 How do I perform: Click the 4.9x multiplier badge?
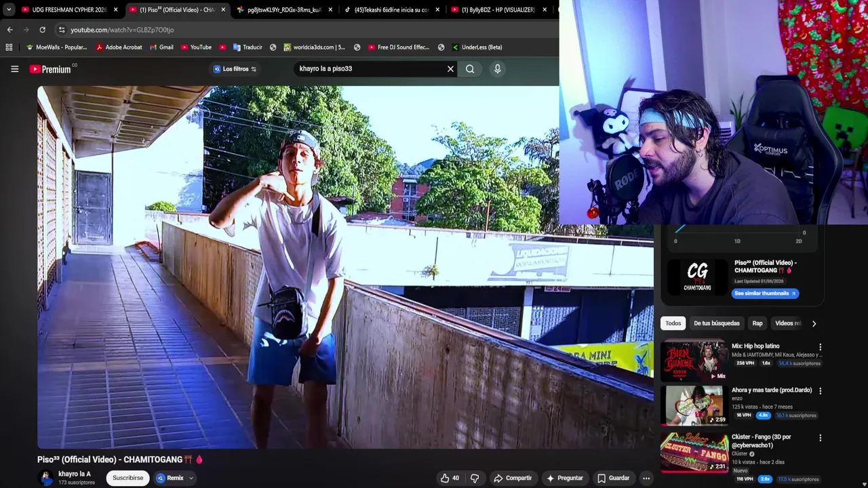point(764,415)
